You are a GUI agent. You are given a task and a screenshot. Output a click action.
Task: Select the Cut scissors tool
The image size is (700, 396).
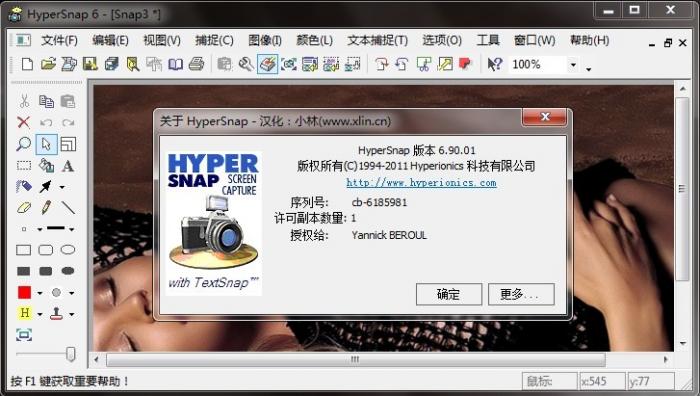(24, 101)
